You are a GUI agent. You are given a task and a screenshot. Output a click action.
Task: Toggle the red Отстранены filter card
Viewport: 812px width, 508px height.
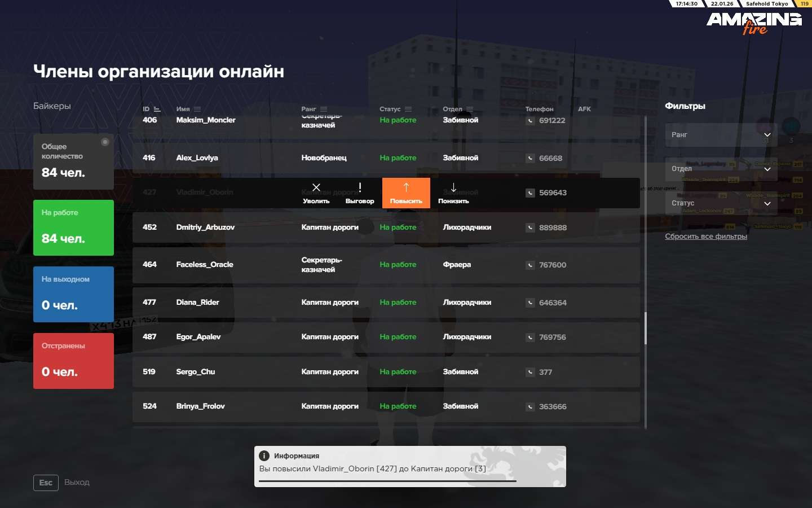(73, 361)
